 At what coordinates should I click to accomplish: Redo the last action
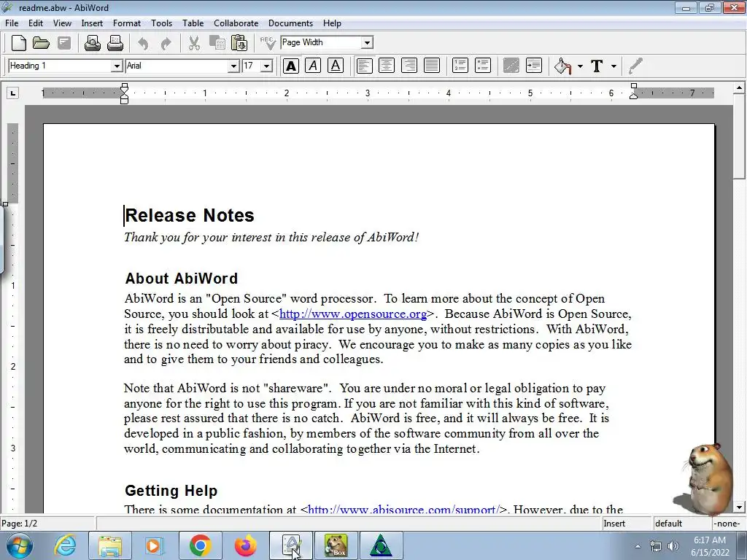pyautogui.click(x=166, y=43)
